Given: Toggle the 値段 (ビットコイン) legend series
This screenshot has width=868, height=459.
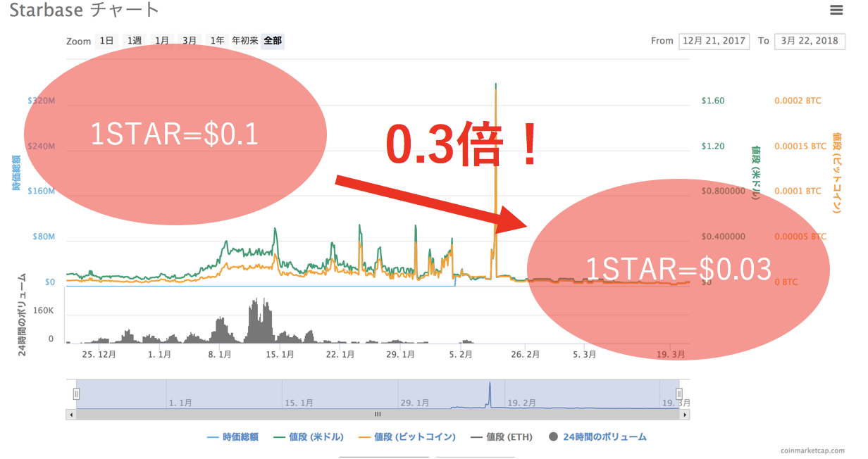Looking at the screenshot, I should (407, 436).
